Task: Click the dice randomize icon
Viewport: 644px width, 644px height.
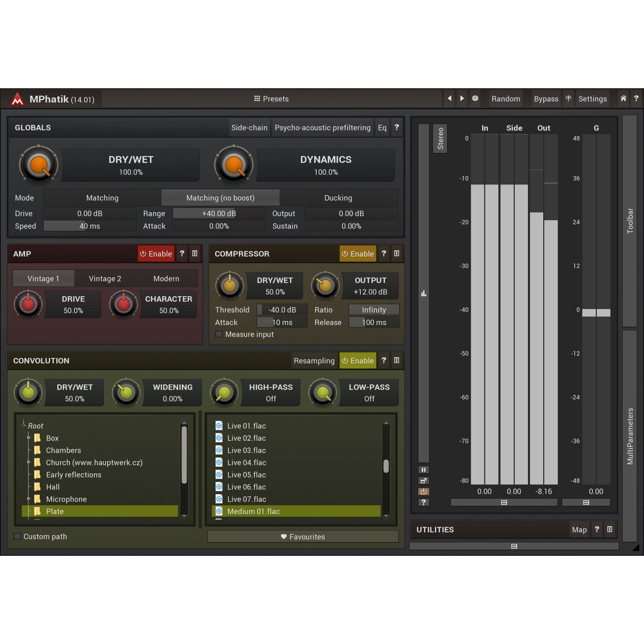Action: coord(475,98)
